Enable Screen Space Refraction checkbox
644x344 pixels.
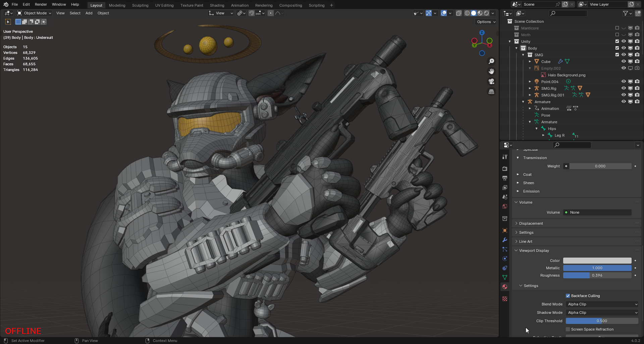pyautogui.click(x=568, y=329)
